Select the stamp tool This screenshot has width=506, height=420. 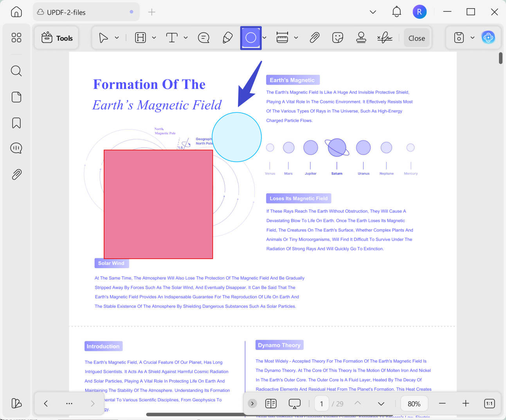click(361, 38)
